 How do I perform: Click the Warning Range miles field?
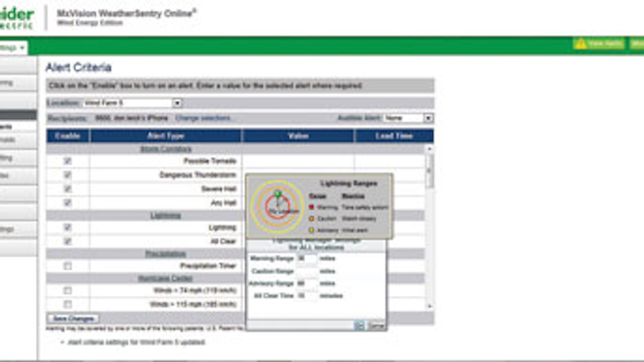coord(307,258)
